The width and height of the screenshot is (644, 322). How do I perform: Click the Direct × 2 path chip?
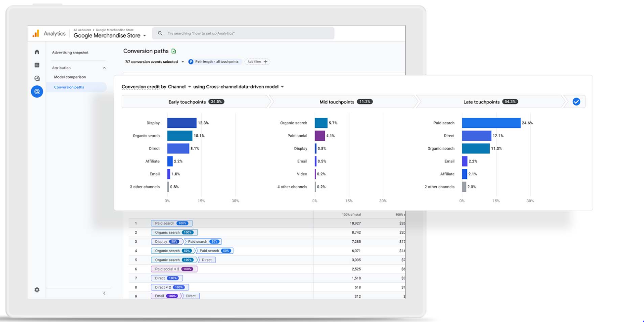coord(170,287)
